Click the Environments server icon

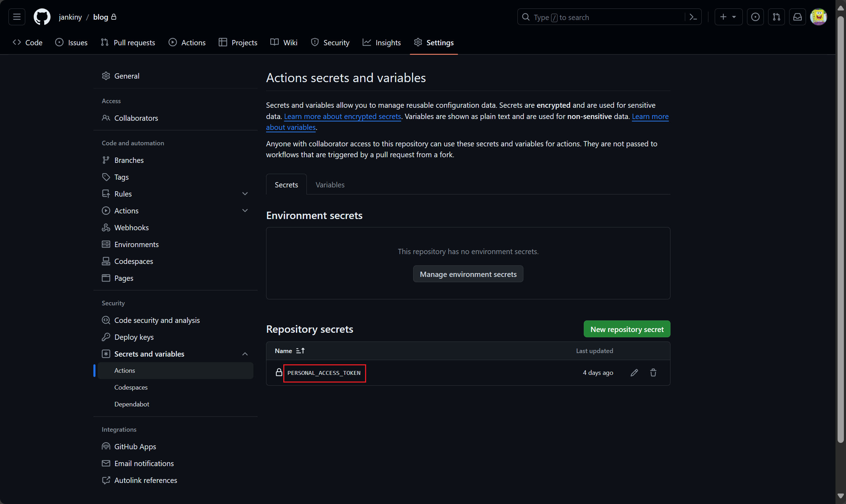pos(106,244)
